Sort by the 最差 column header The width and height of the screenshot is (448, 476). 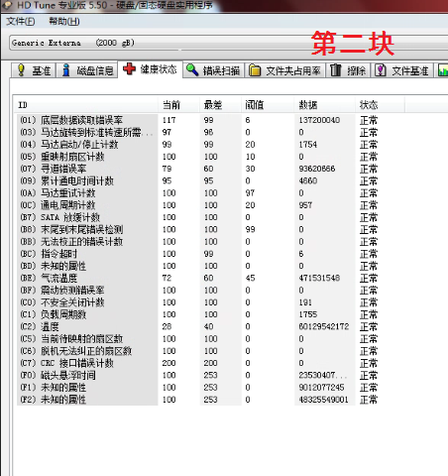pyautogui.click(x=220, y=105)
